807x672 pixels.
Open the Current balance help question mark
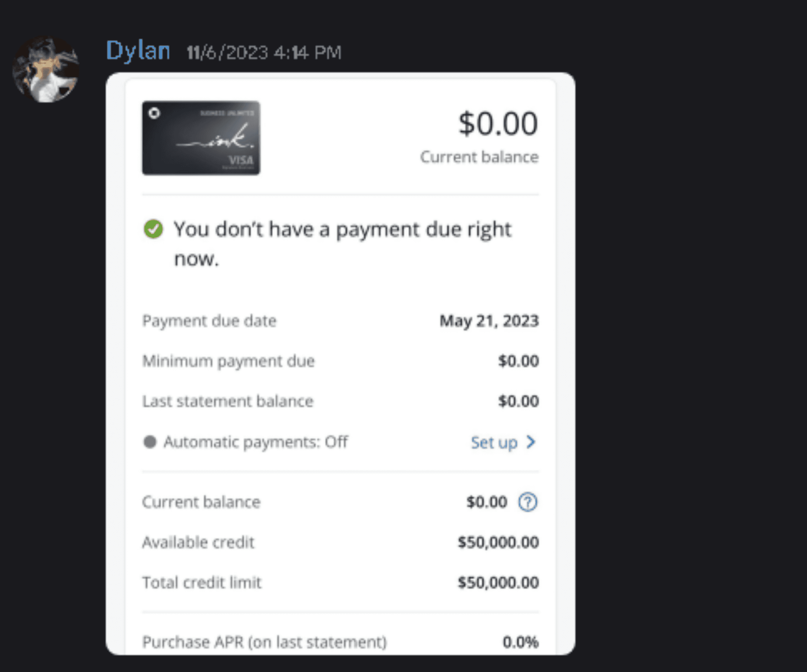click(x=528, y=502)
